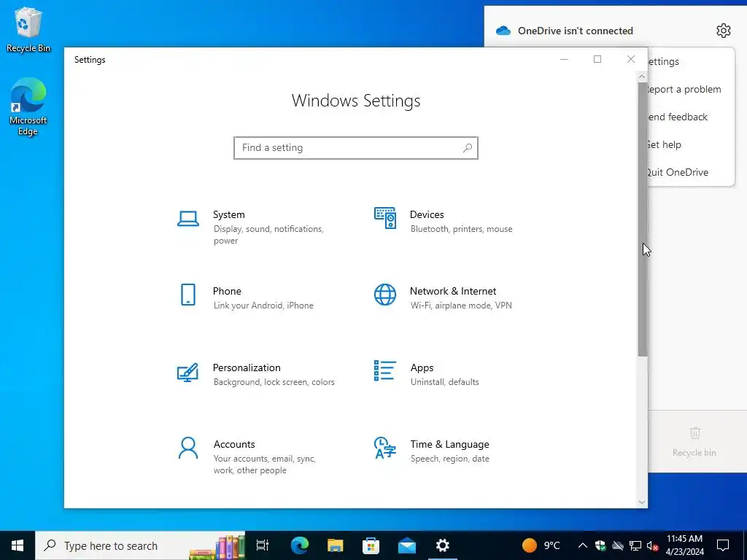Open the System settings category

(258, 227)
